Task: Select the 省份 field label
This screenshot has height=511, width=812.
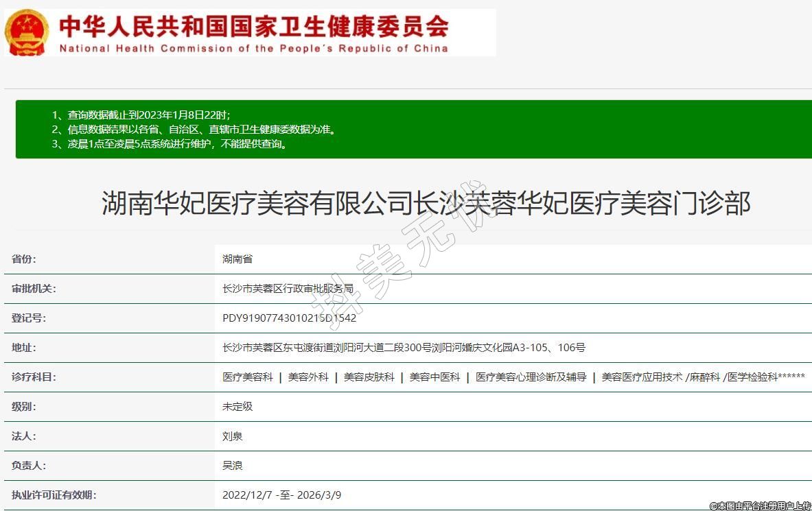Action: 24,259
